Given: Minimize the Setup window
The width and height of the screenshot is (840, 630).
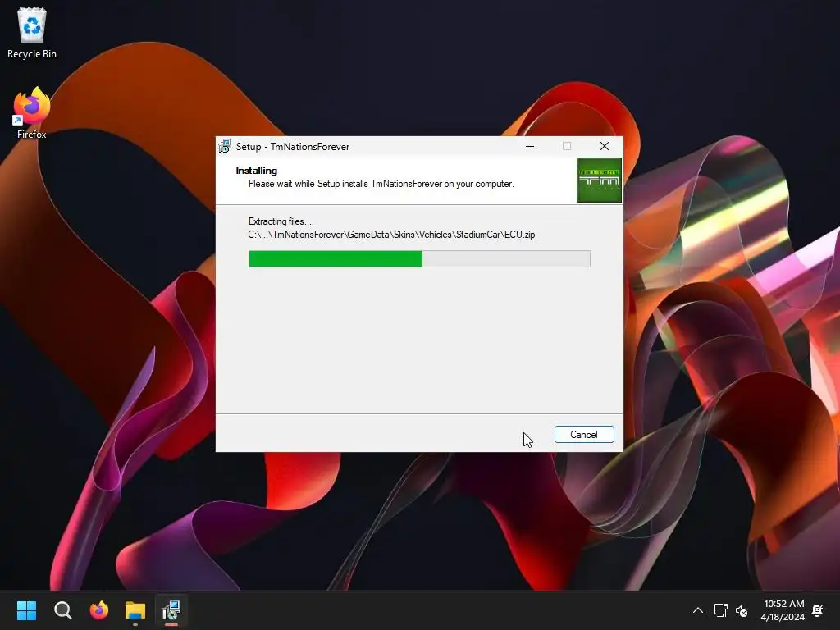Looking at the screenshot, I should point(530,146).
